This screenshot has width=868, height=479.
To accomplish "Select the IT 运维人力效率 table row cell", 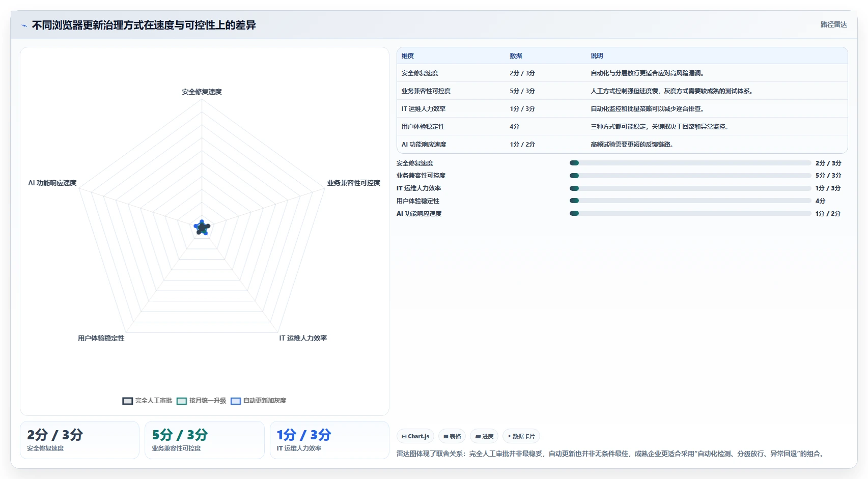I will pos(424,109).
